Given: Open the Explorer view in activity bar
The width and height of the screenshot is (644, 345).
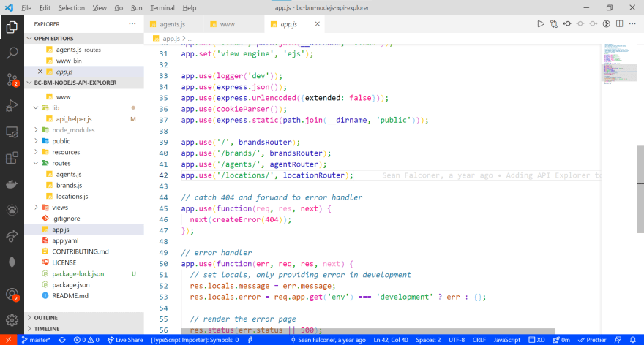Looking at the screenshot, I should click(x=12, y=27).
